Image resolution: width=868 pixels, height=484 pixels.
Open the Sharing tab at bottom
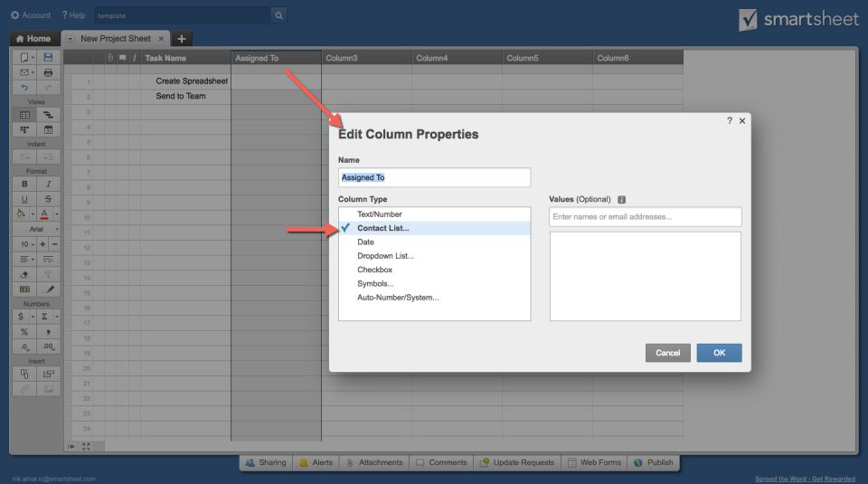[x=266, y=462]
